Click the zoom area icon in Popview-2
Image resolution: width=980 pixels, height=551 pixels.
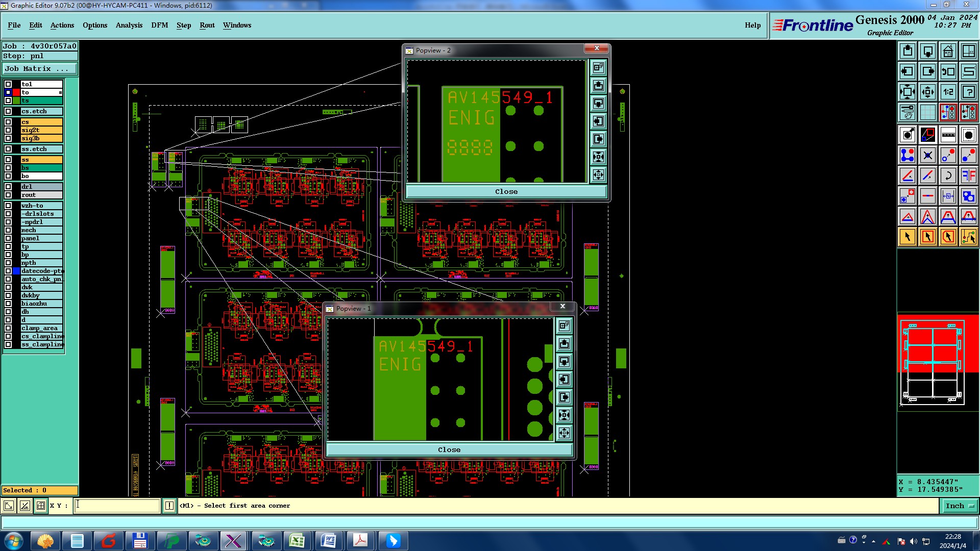598,67
